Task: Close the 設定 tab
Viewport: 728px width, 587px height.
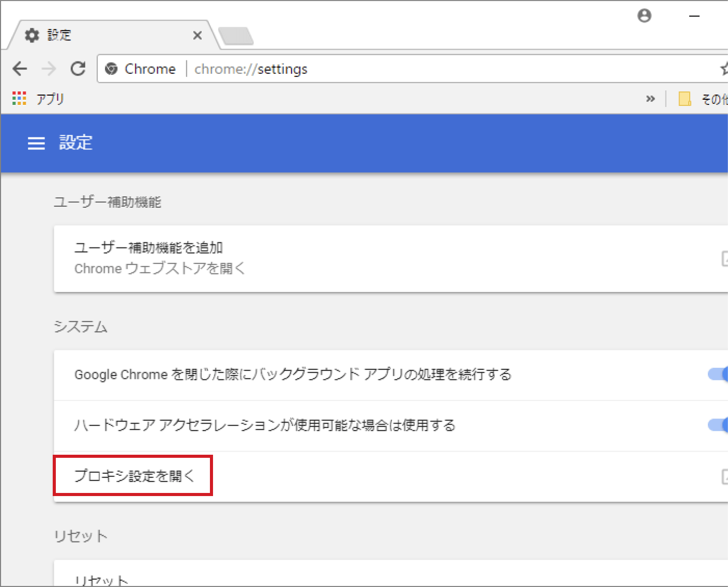Action: click(197, 36)
